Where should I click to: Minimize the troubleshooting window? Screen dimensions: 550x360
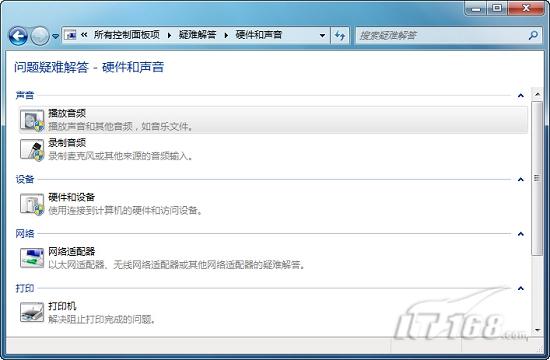[476, 8]
